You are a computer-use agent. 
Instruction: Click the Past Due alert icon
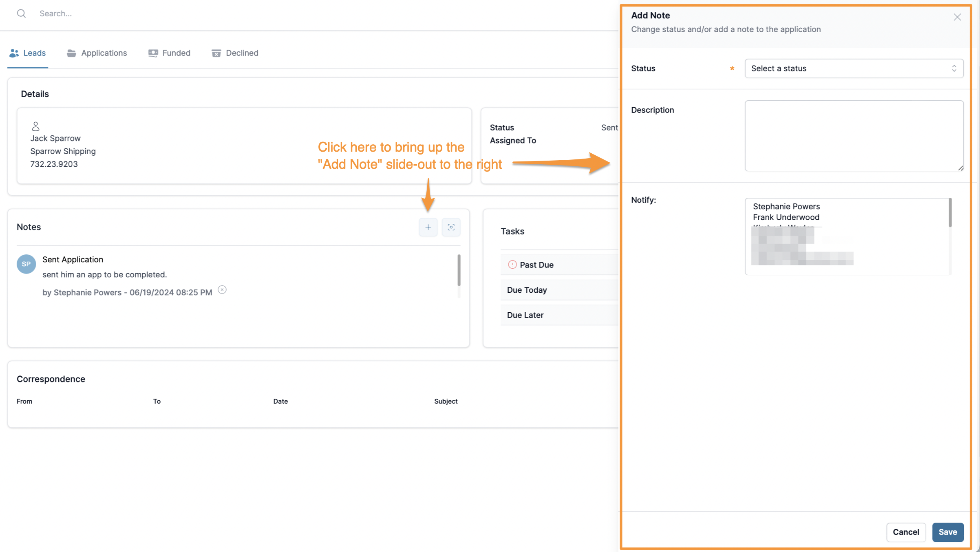(512, 265)
